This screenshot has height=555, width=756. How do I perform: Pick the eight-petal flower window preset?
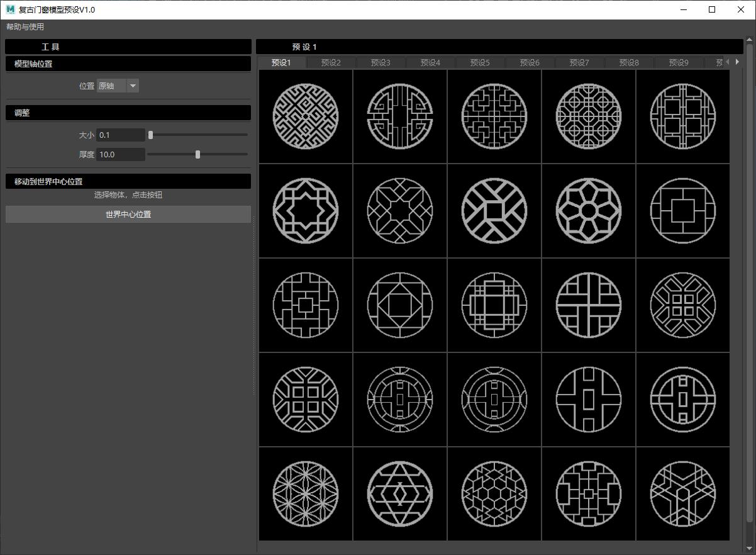tap(589, 211)
